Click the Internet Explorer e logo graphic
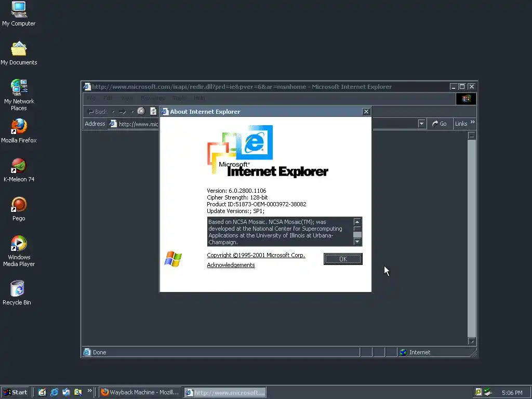532x399 pixels. tap(255, 142)
